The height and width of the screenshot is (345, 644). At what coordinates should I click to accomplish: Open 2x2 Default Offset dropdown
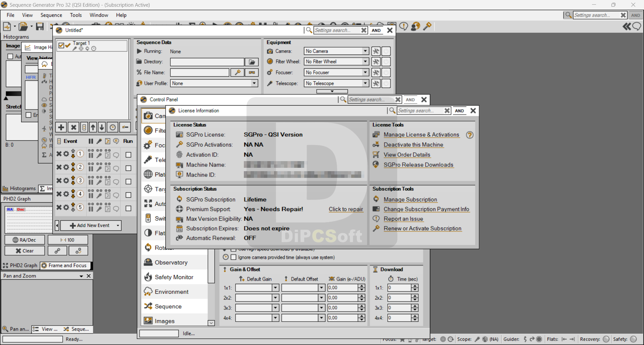321,298
